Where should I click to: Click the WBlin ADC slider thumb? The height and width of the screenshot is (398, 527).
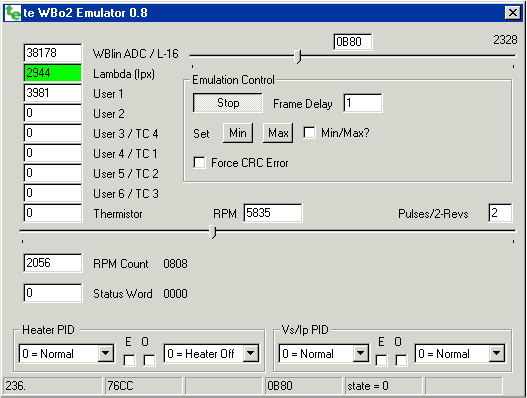point(298,56)
